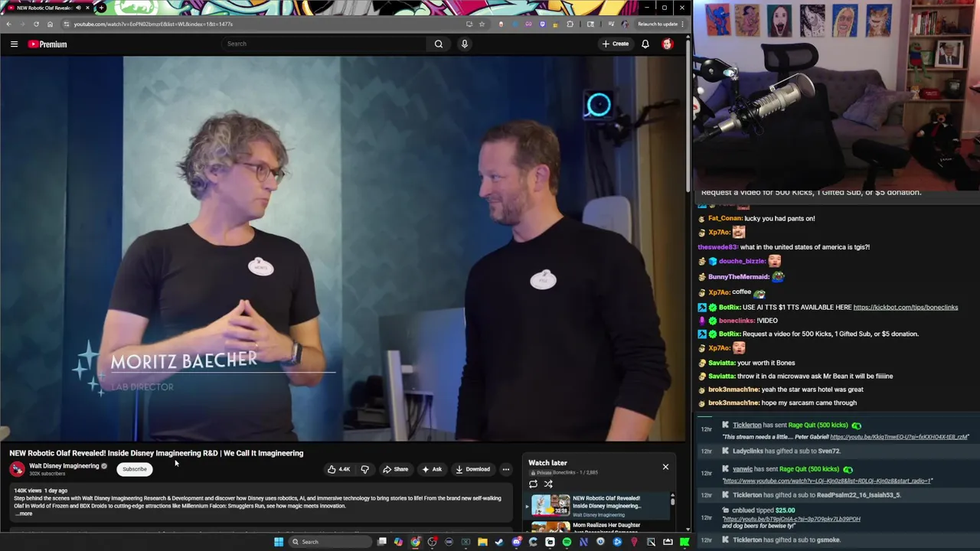Close the NEW Robotic Olaf tab
Viewport: 980px width, 551px height.
coord(87,8)
